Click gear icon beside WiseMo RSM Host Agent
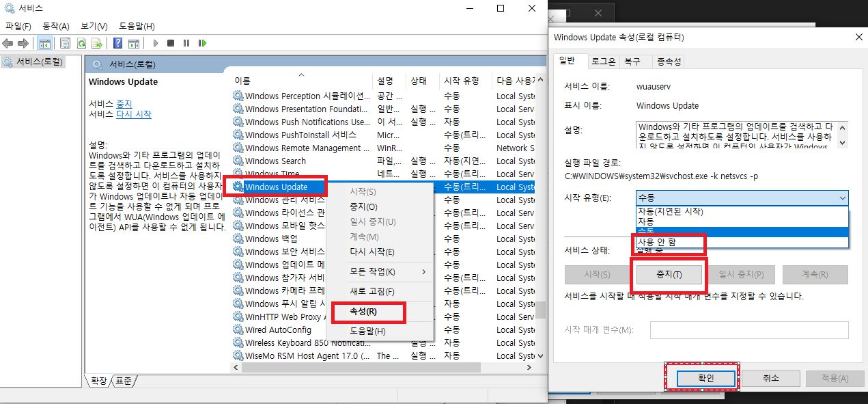 click(238, 356)
